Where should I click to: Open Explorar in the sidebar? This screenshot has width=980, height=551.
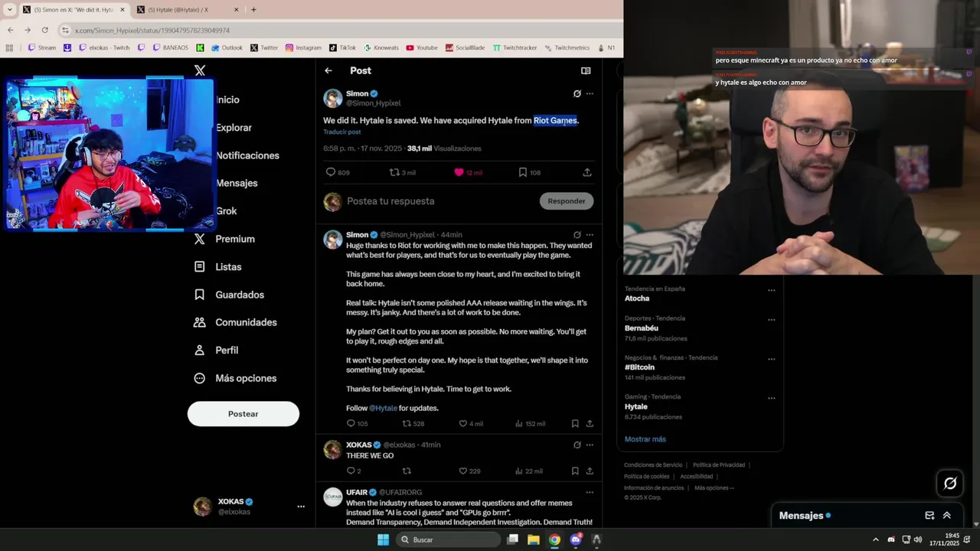234,128
